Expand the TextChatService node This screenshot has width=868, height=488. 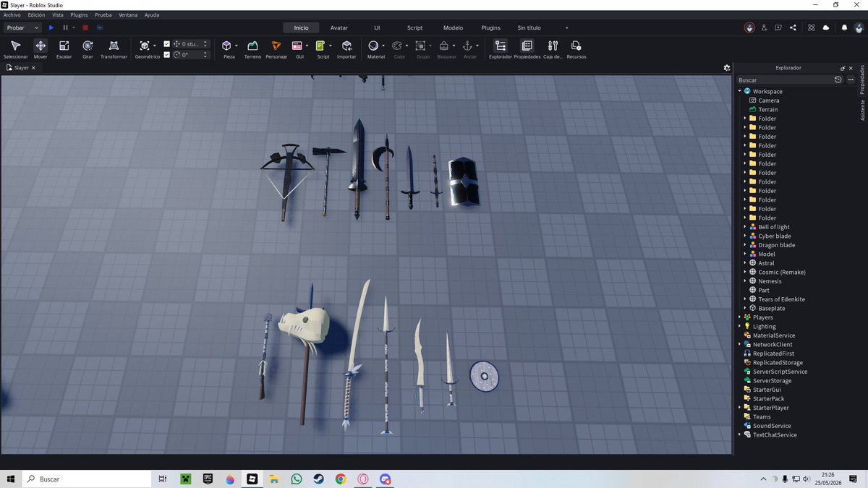point(739,435)
